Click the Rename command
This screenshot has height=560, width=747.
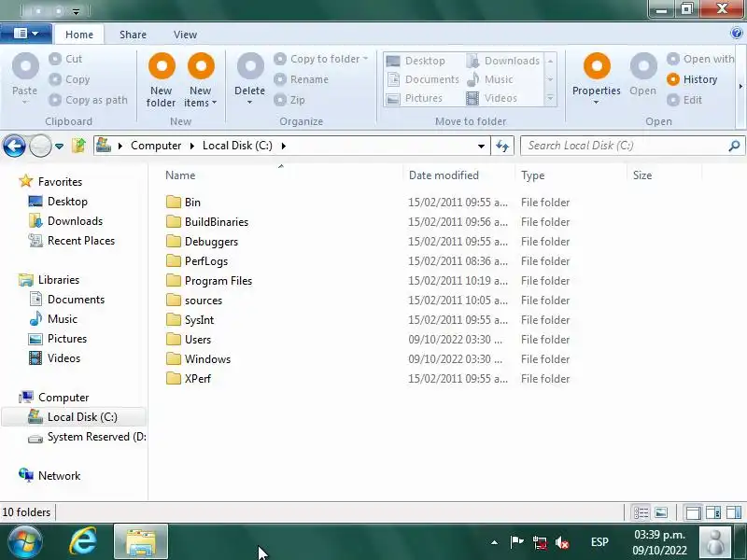[x=301, y=79]
